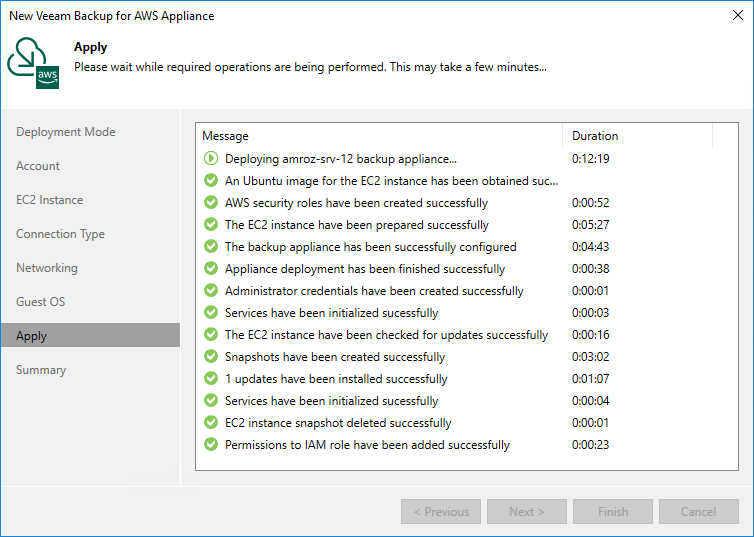Viewport: 754px width, 537px height.
Task: Click the check icon for Administrator credentials created
Action: coord(211,290)
